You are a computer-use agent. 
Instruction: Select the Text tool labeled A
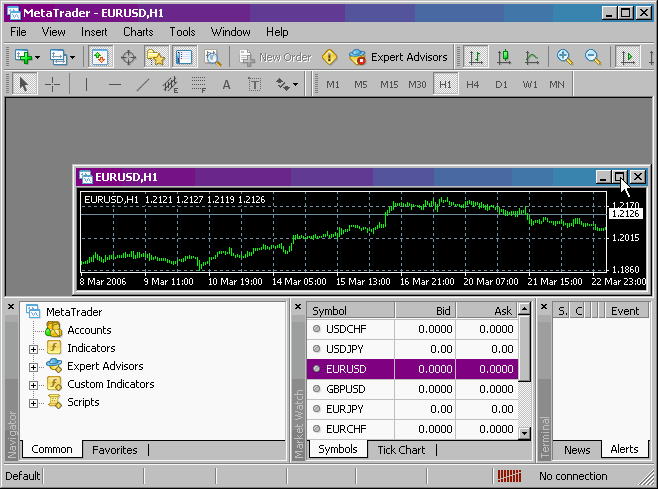226,84
